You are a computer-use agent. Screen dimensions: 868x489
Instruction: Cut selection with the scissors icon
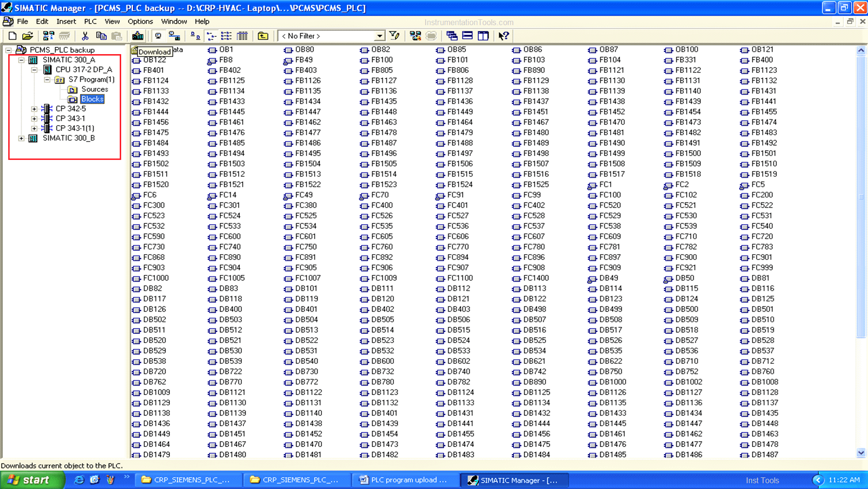click(x=85, y=36)
